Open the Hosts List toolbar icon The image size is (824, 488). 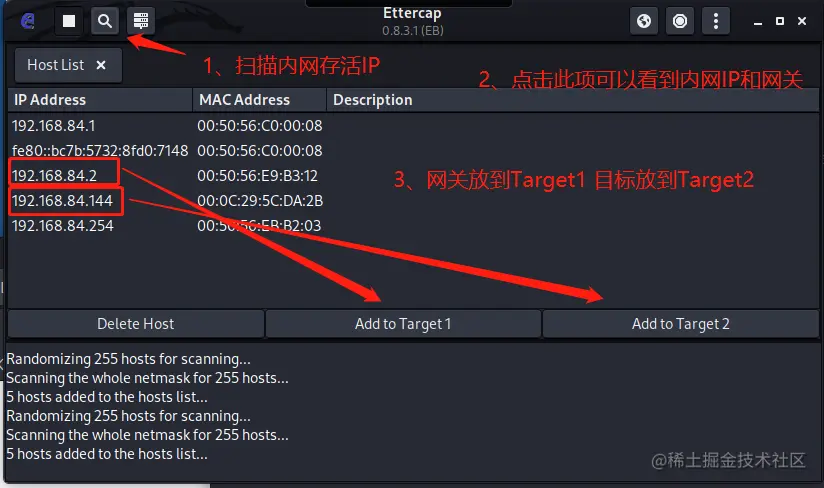pos(140,21)
